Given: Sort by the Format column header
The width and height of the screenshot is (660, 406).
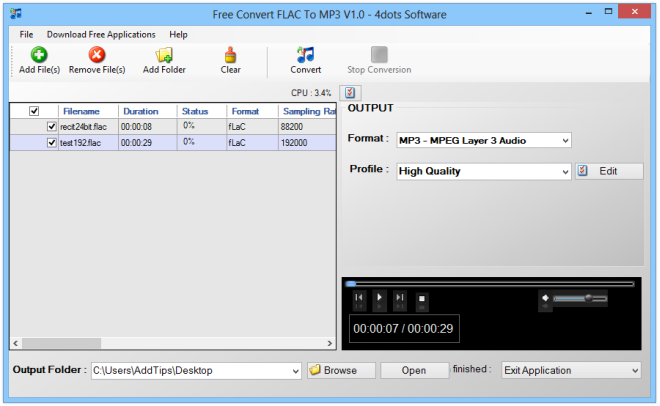Looking at the screenshot, I should click(x=253, y=111).
